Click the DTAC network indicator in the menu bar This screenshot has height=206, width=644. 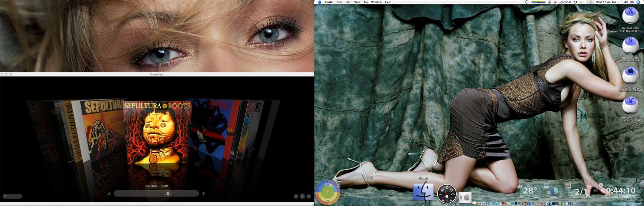(x=565, y=2)
